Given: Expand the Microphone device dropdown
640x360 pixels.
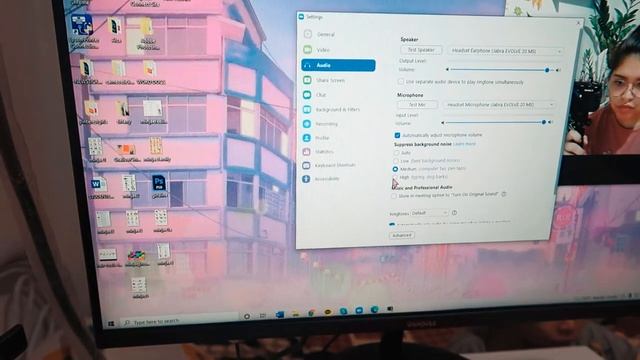Looking at the screenshot, I should tap(500, 105).
